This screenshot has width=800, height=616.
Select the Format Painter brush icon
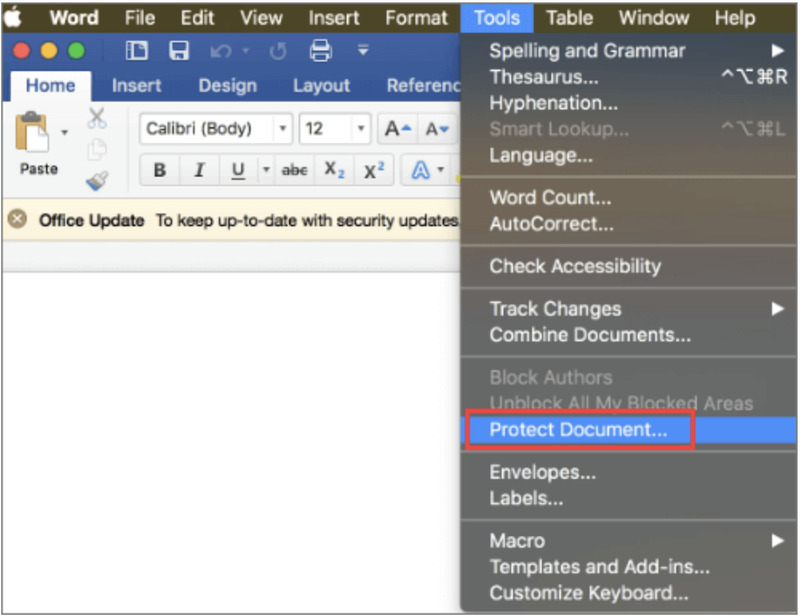coord(97,180)
